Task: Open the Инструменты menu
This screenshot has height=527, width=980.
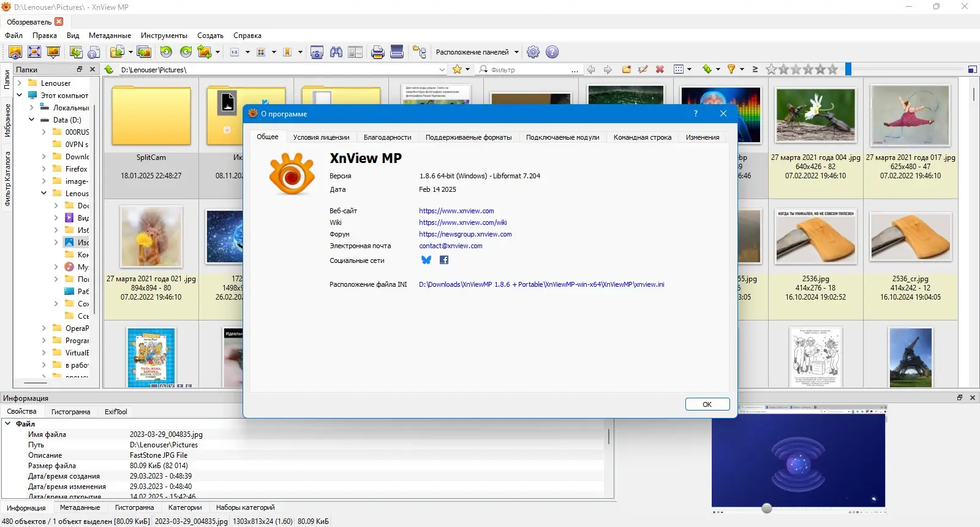Action: pyautogui.click(x=164, y=36)
